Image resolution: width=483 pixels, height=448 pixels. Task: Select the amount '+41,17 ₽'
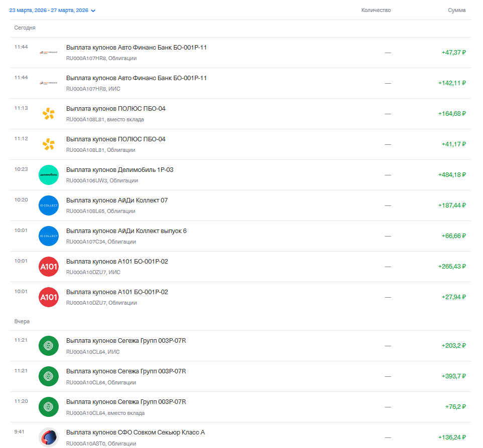[x=453, y=144]
